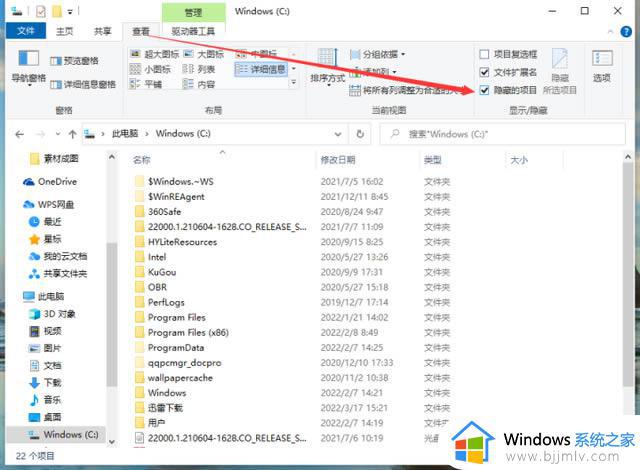
Task: Open 音乐 (Music) in the sidebar
Action: coord(45,399)
